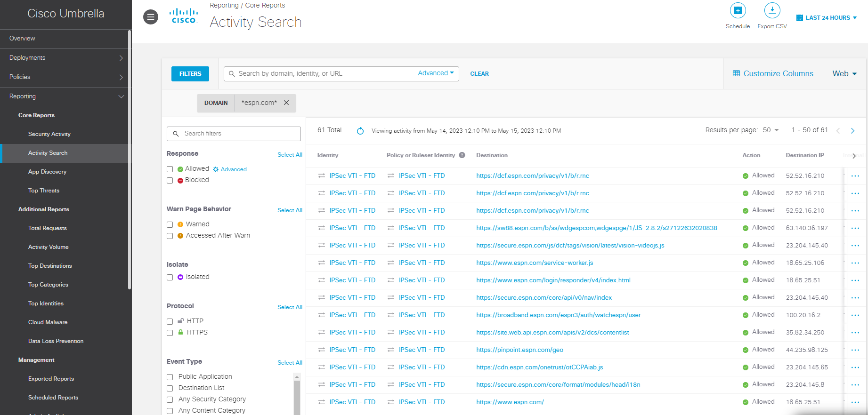Open row actions for pinpoint.espn.com row
The image size is (868, 415).
855,350
